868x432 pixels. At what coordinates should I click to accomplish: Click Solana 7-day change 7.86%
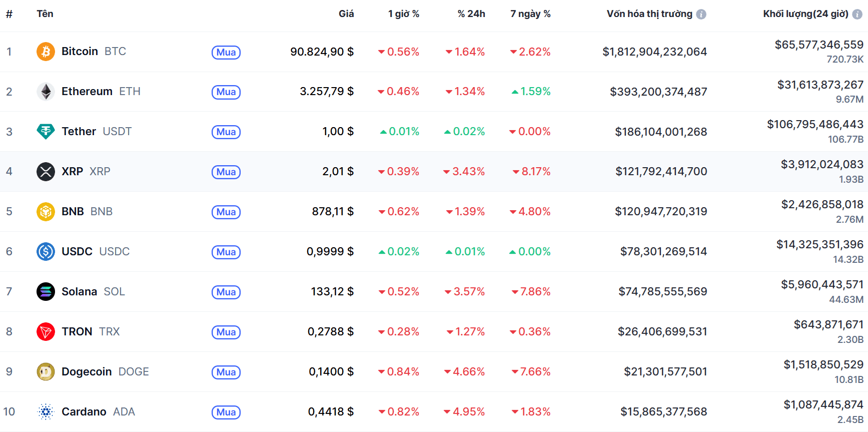(x=531, y=291)
